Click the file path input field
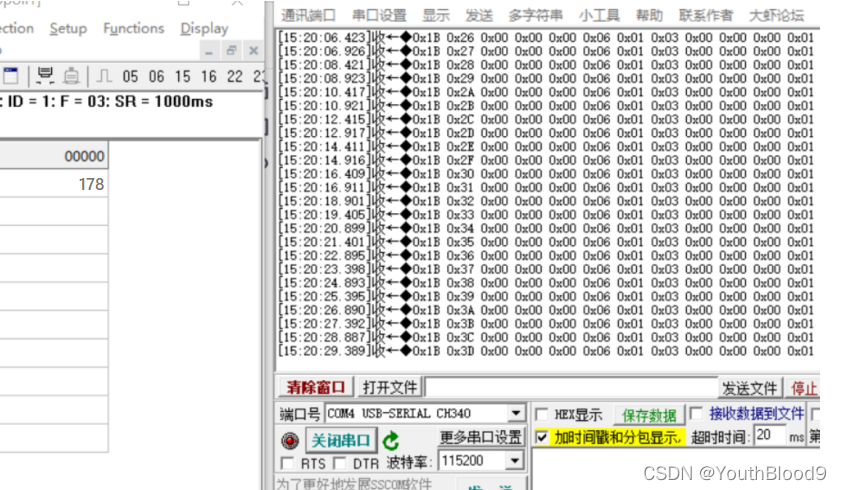Screen dimensions: 842x490 click(x=571, y=387)
